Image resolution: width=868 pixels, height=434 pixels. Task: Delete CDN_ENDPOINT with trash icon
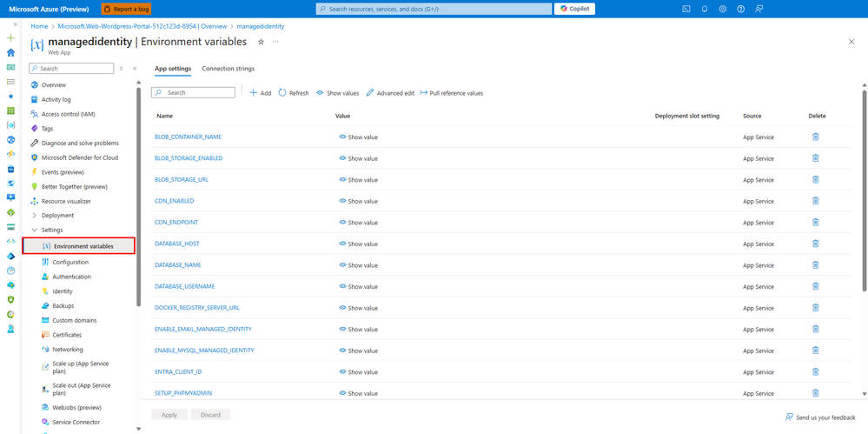click(815, 222)
